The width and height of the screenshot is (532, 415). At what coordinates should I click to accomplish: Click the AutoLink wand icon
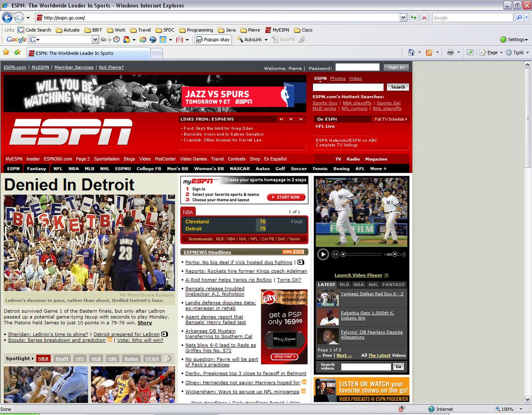coord(239,39)
